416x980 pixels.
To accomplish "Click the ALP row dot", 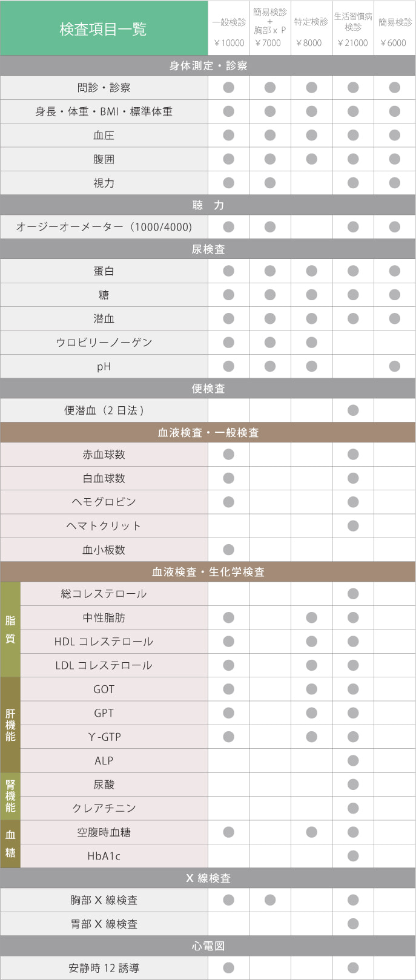I will coord(353,761).
